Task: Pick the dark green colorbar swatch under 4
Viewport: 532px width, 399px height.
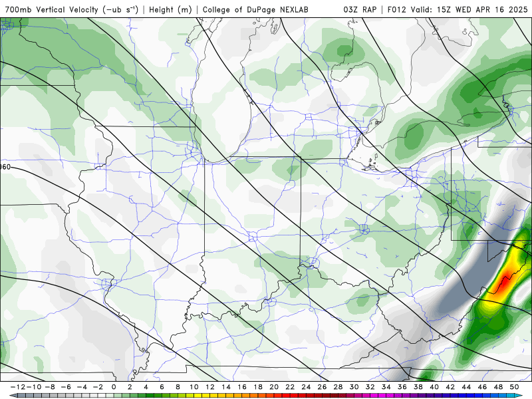Action: coord(150,396)
